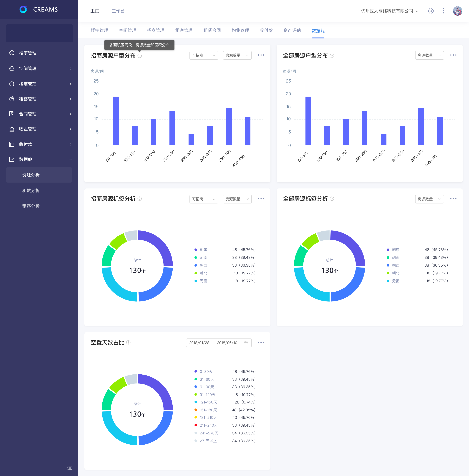
Task: Open the vertical three-dot header menu
Action: pyautogui.click(x=443, y=11)
